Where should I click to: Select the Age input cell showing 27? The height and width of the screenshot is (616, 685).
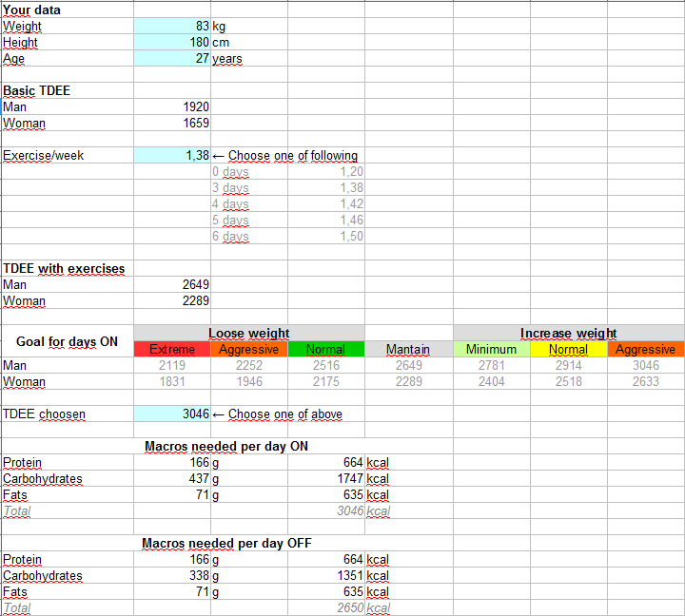point(172,59)
